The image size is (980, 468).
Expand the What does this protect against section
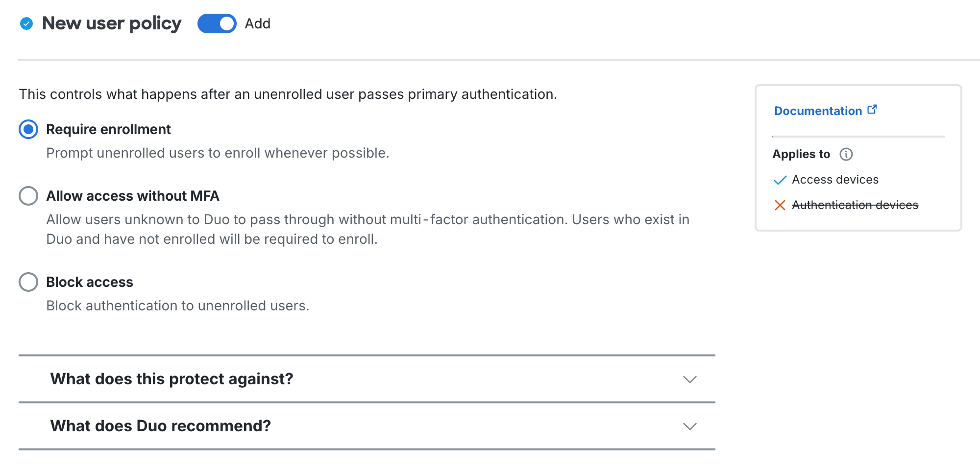tap(171, 378)
